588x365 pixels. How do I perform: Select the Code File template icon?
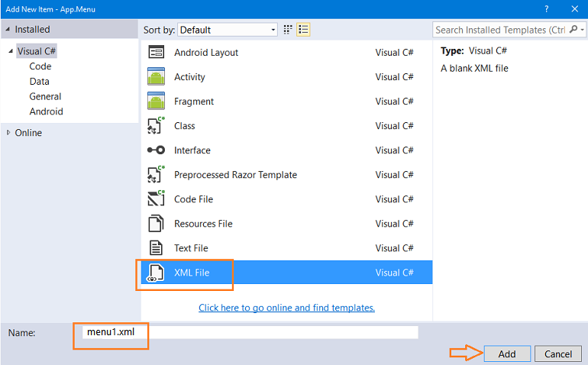pos(156,199)
